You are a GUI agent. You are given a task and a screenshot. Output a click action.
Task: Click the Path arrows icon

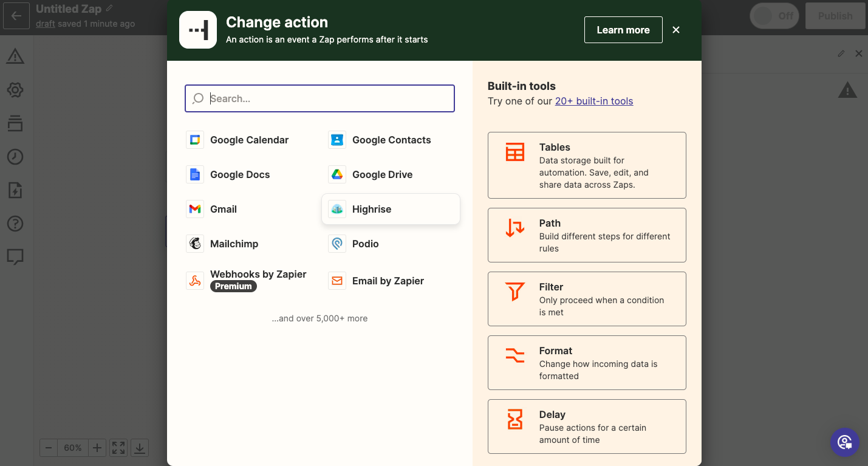[515, 228]
